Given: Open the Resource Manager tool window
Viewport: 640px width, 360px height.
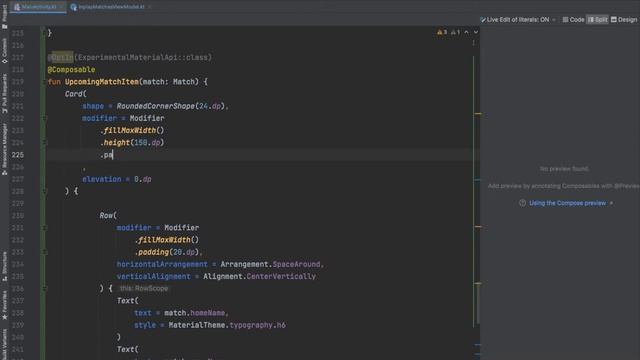Looking at the screenshot, I should [x=4, y=149].
